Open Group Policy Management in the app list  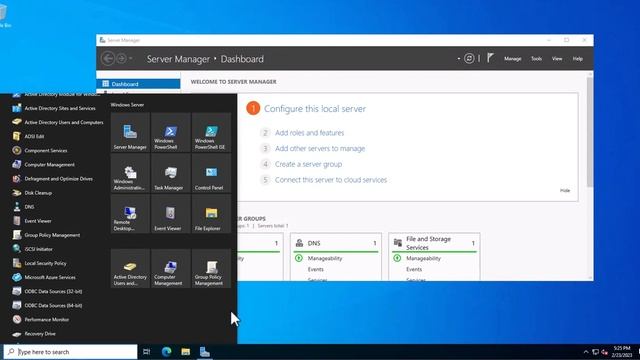click(46, 235)
